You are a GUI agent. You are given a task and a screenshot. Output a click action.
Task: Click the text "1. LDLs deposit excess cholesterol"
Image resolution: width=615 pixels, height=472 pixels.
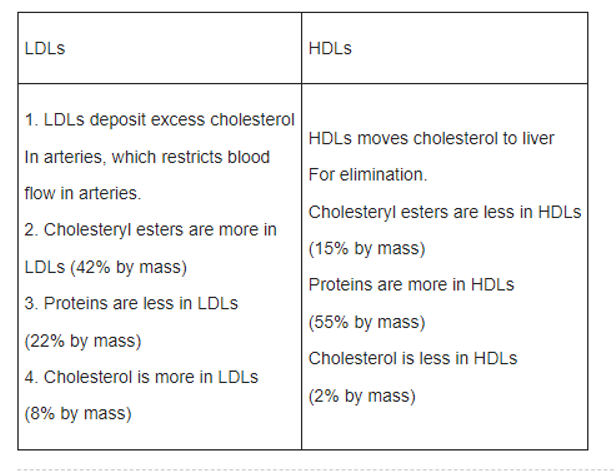pos(160,119)
